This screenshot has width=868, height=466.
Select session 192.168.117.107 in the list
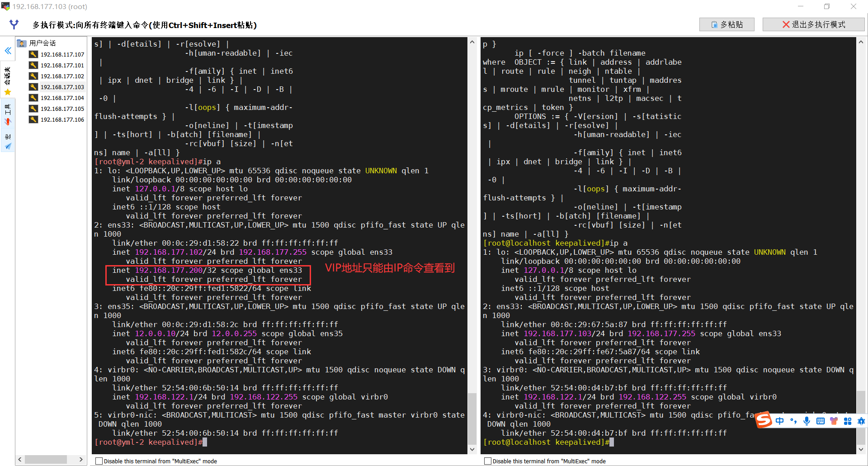pos(62,54)
